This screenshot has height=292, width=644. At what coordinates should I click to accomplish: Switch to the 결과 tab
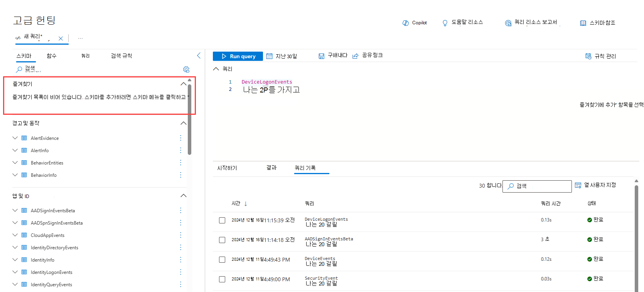click(271, 168)
